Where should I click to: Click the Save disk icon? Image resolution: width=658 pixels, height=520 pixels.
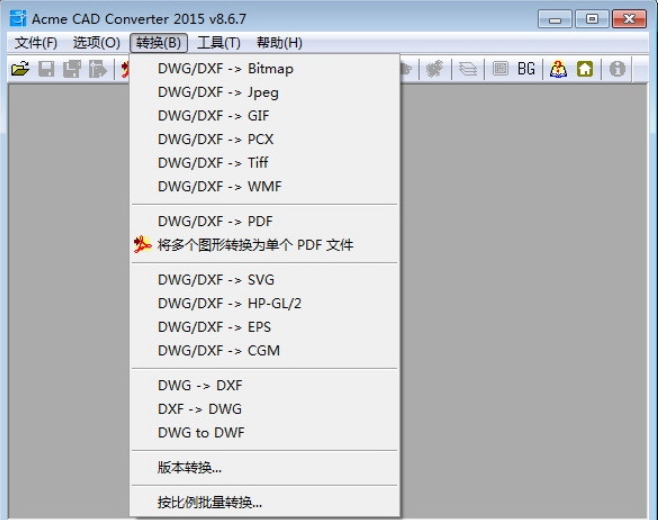(x=46, y=69)
